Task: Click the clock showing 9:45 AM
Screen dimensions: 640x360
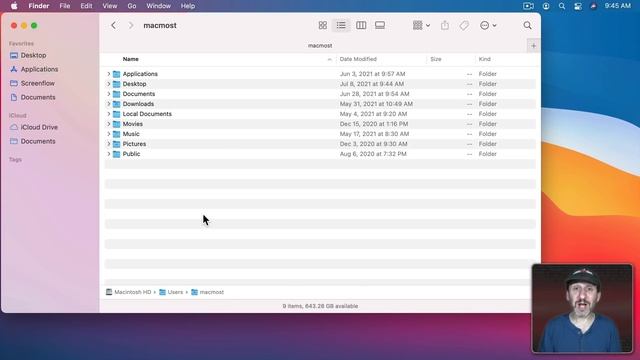Action: point(618,6)
